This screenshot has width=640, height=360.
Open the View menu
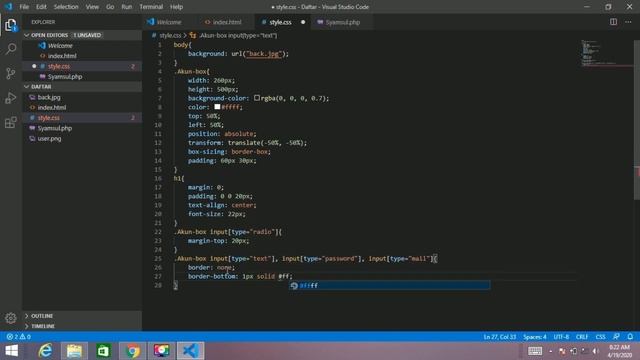point(92,7)
